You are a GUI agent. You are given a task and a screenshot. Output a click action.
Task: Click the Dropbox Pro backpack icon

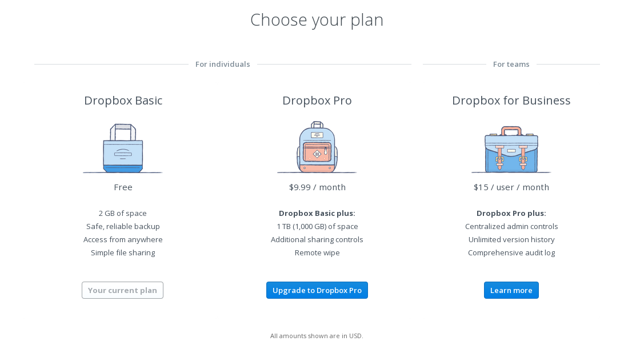317,147
